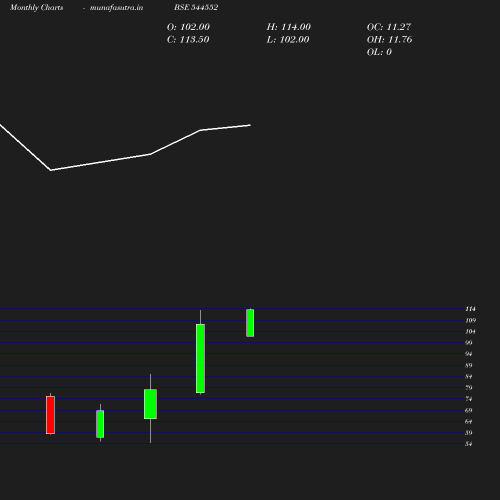Select the 'BSE 544552' symbol text
The height and width of the screenshot is (500, 500).
coord(196,7)
